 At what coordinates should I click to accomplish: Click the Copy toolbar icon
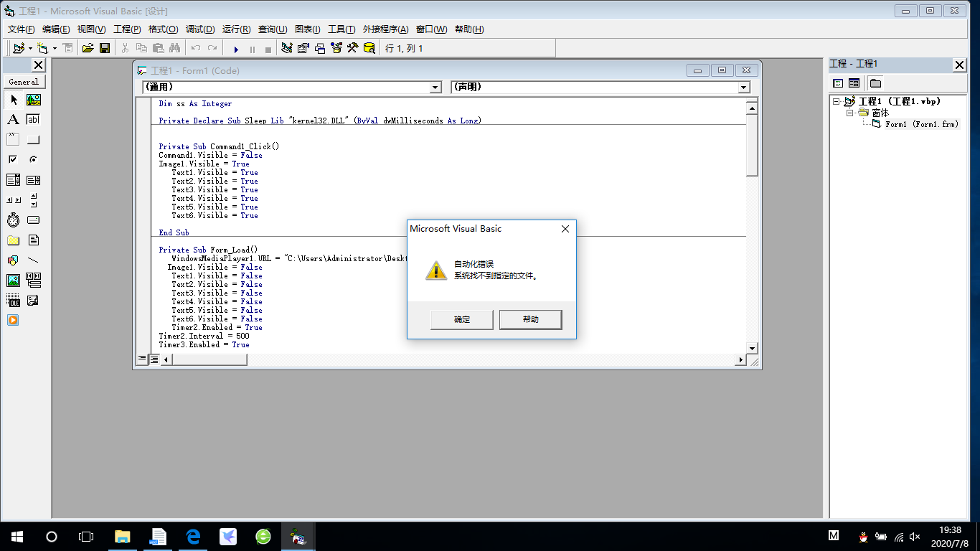[141, 48]
